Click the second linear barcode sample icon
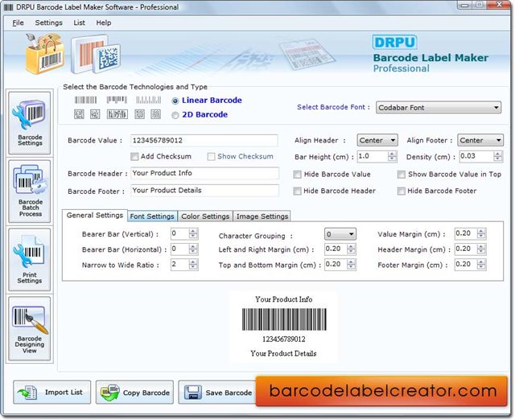The width and height of the screenshot is (515, 420). pos(117,100)
